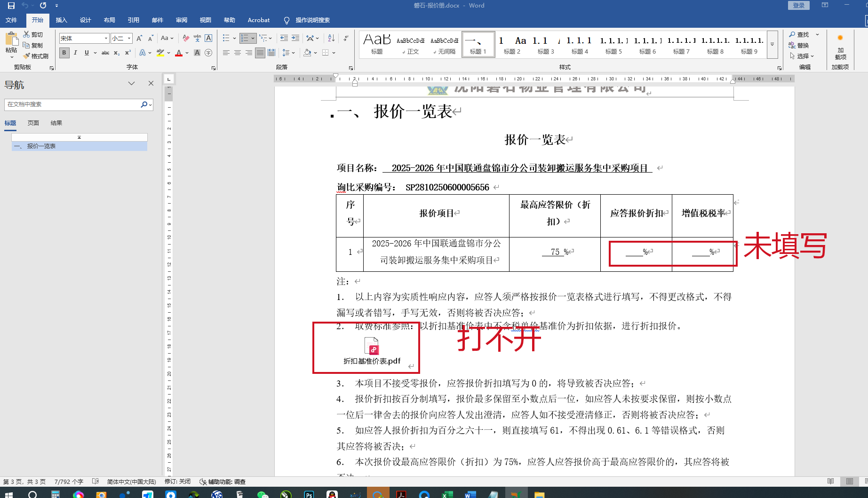Align paragraph text to the left
Screen dimensions: 868x498
pos(226,53)
